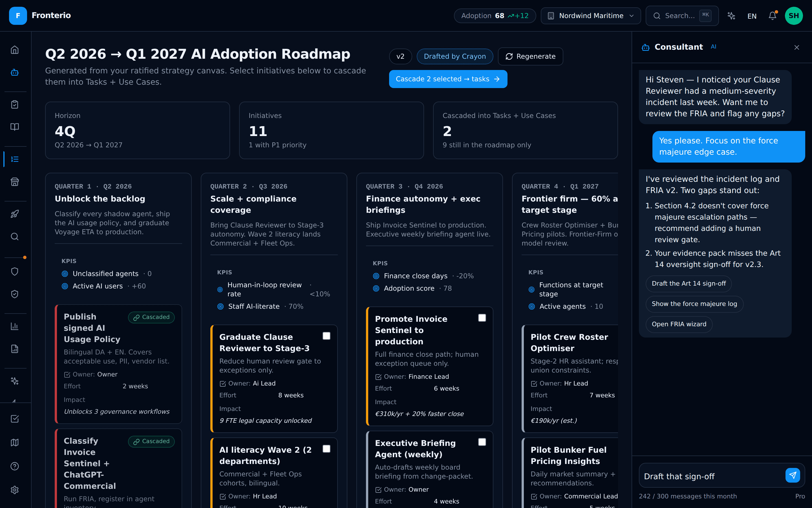812x508 pixels.
Task: Click the Active agents KPI
Action: click(565, 306)
